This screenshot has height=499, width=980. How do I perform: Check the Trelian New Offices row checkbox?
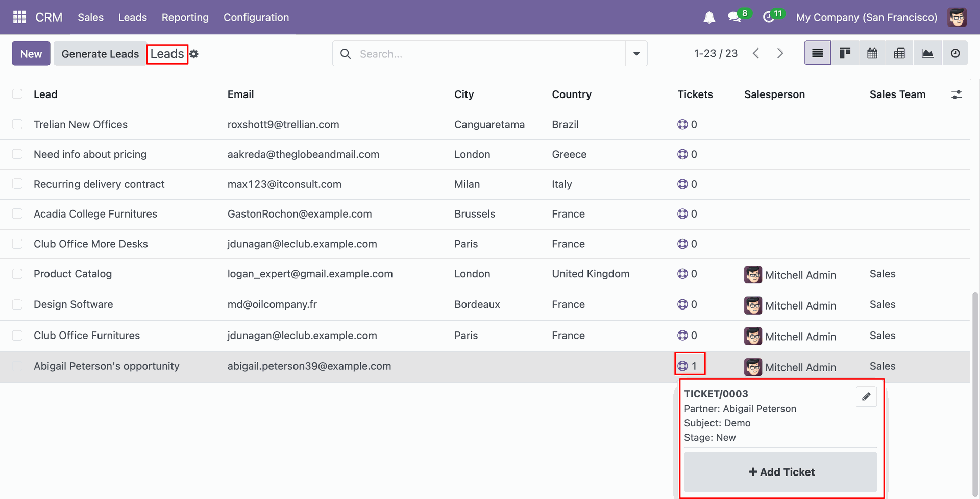click(17, 124)
